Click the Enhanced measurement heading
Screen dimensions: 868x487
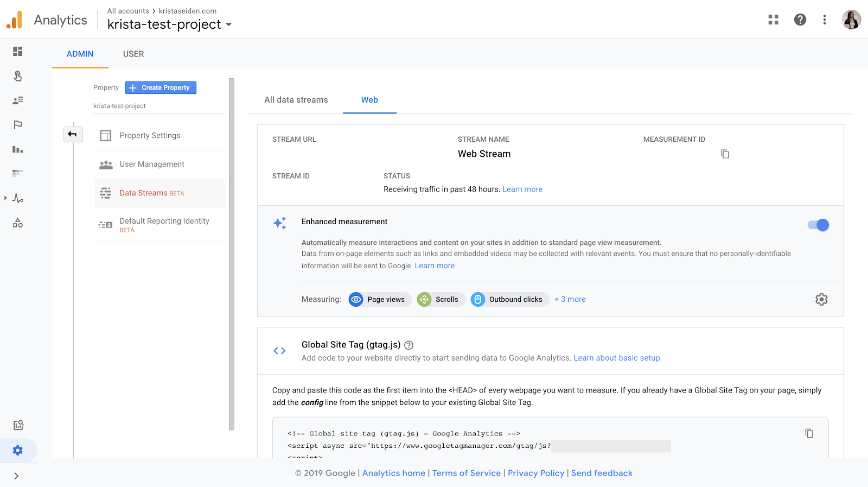[344, 222]
